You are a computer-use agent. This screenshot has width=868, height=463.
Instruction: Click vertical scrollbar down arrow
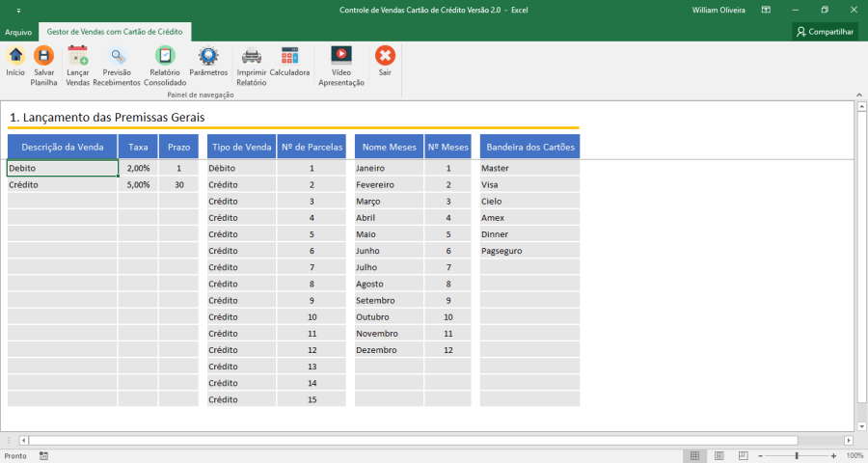pos(861,426)
